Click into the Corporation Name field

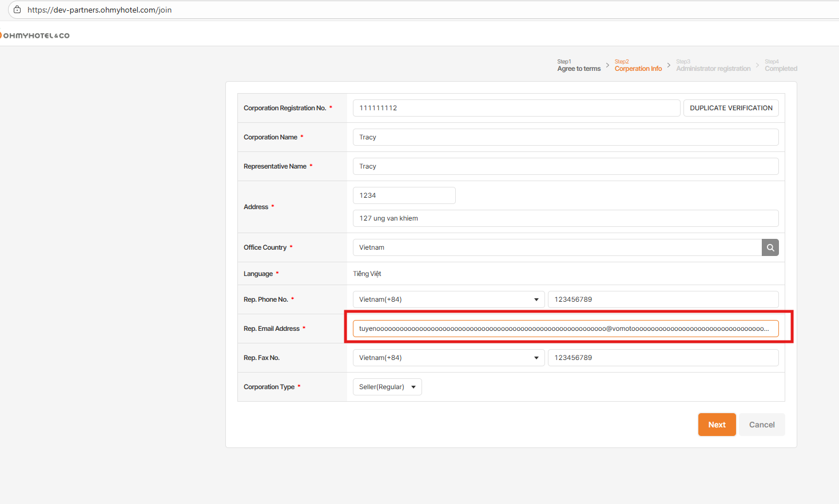click(565, 137)
